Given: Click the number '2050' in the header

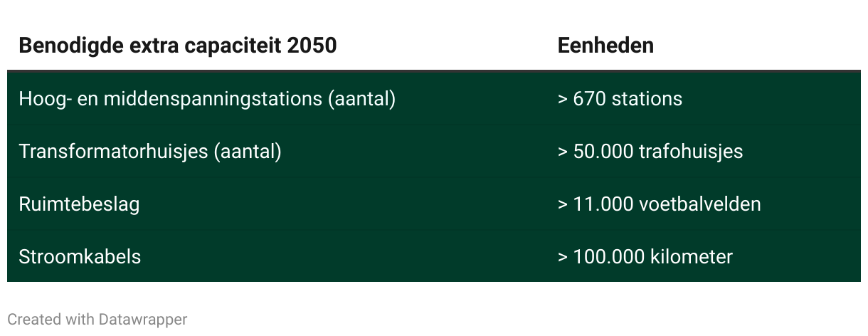Looking at the screenshot, I should pos(313,46).
